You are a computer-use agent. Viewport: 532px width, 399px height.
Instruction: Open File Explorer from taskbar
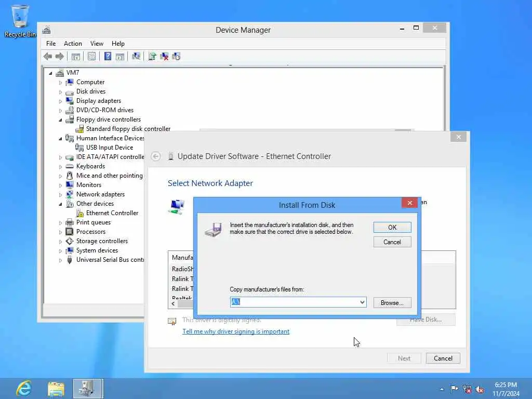pyautogui.click(x=56, y=389)
